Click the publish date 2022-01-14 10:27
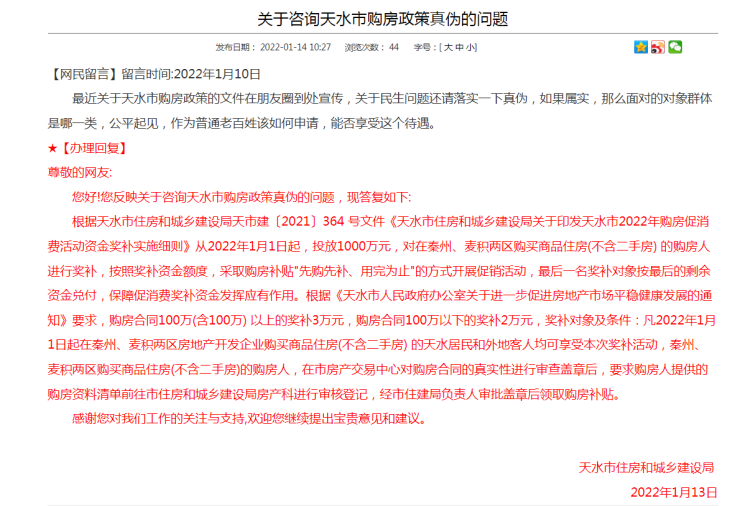 (295, 47)
